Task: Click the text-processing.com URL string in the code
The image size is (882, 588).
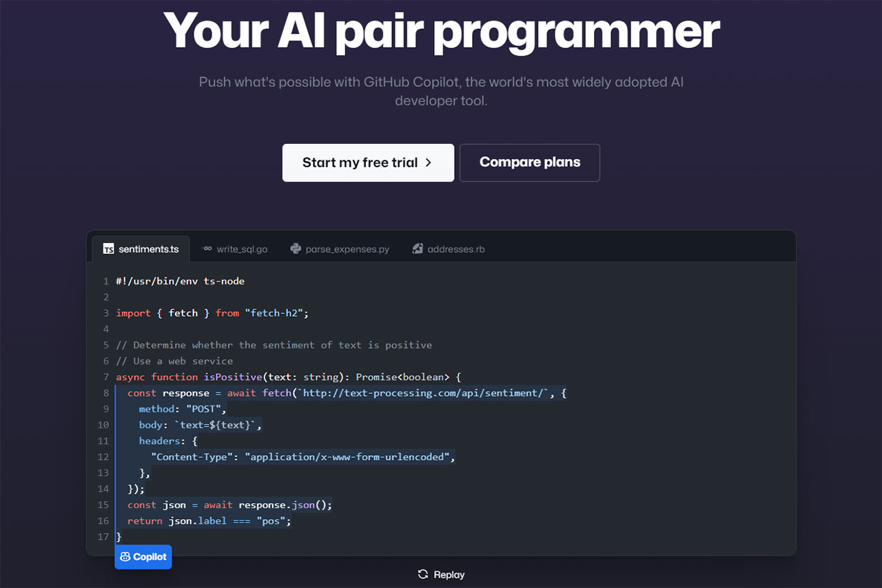Action: click(x=425, y=393)
